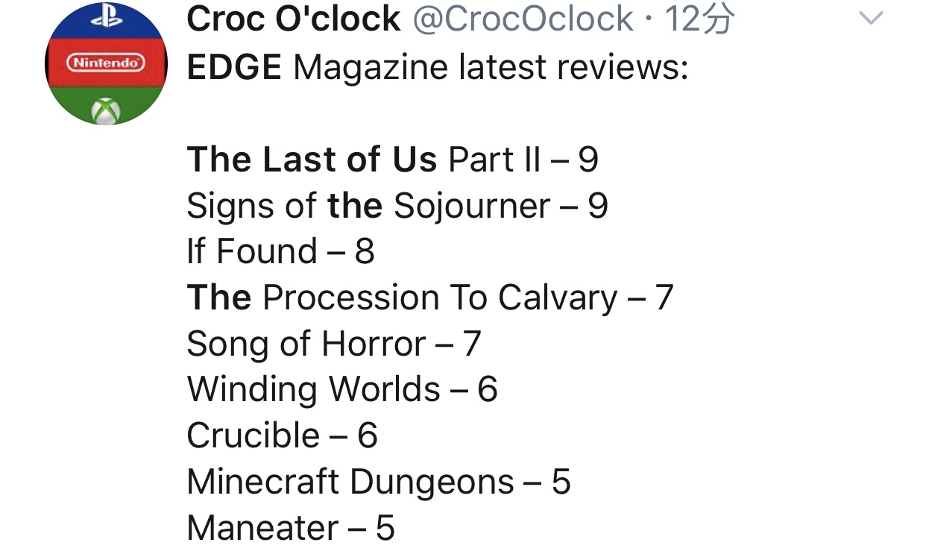This screenshot has width=926, height=560.
Task: Click the Xbox logo in the avatar
Action: click(x=106, y=112)
